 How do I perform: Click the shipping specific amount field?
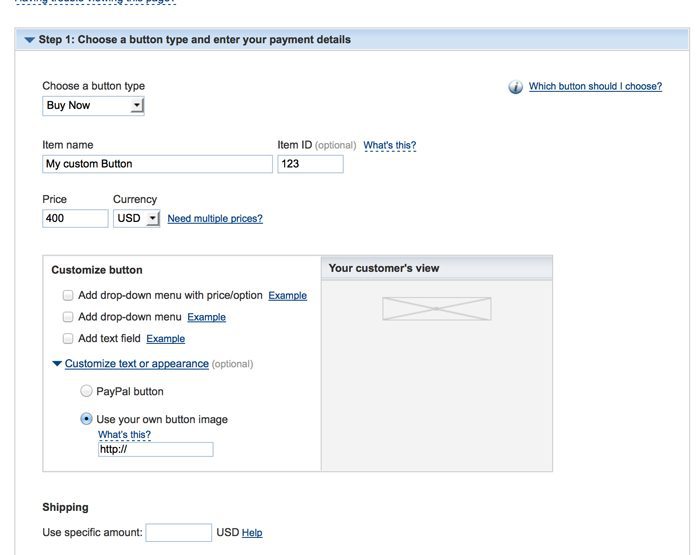pos(178,533)
